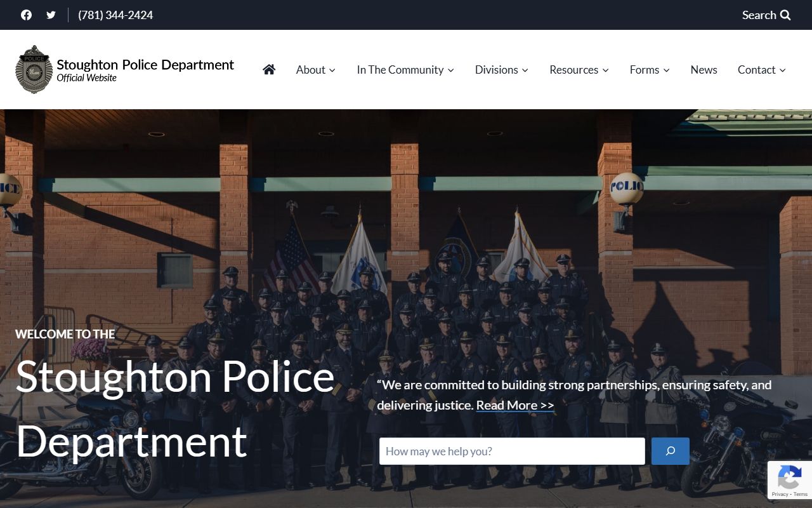Open the Twitter profile icon
The image size is (812, 508).
point(51,15)
